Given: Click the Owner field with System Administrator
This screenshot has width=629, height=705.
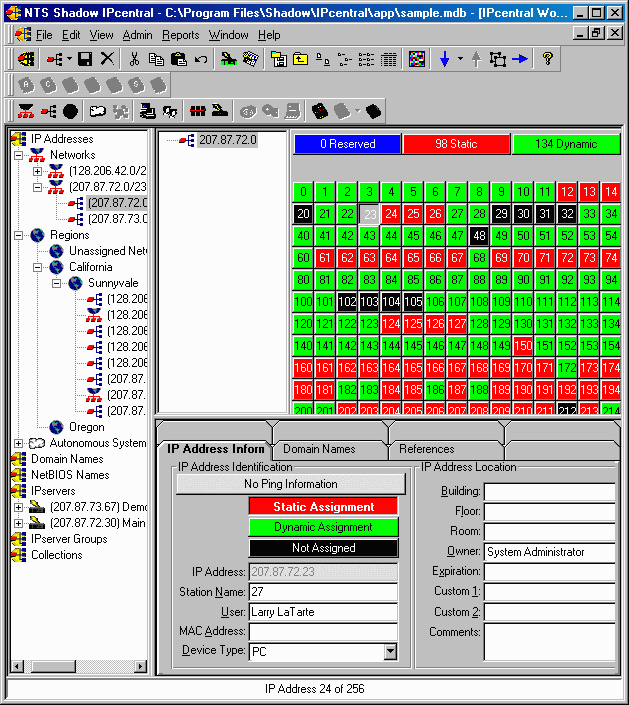Looking at the screenshot, I should [x=549, y=552].
